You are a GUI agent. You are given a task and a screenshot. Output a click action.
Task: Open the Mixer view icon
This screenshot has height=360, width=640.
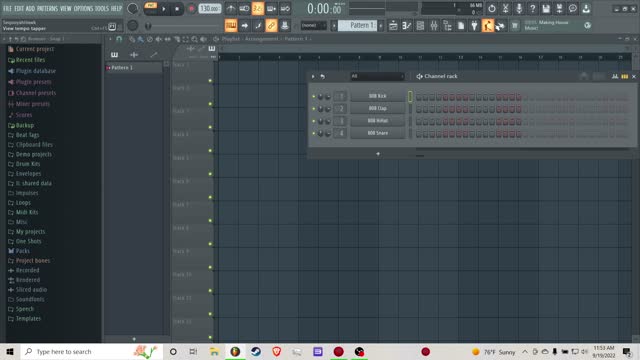(434, 25)
